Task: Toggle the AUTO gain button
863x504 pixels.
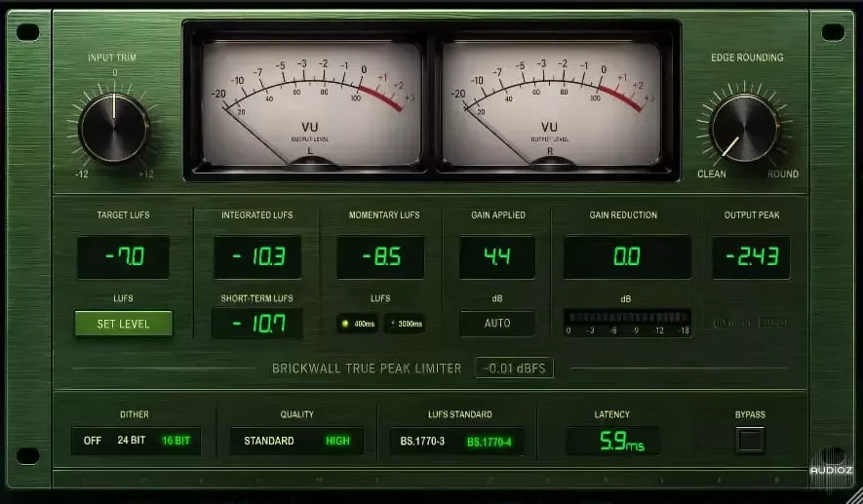Action: point(497,324)
